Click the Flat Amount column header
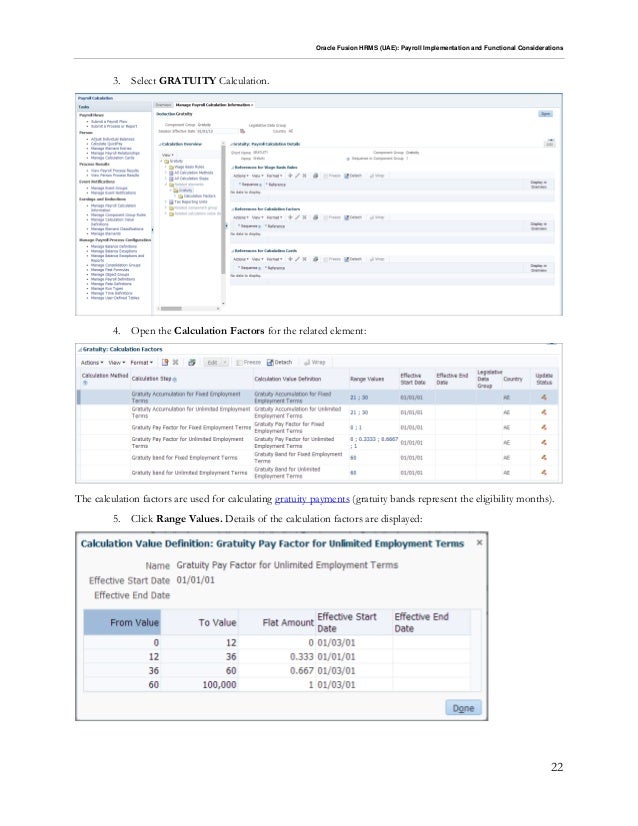Viewport: 638px width, 826px height. [277, 622]
